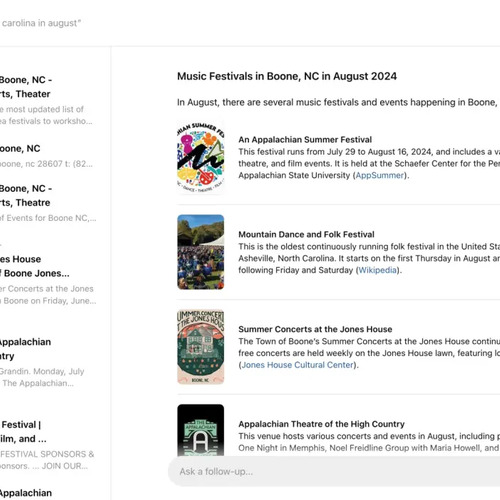Select the An Appalachian Summer Festival heading
The height and width of the screenshot is (500, 500).
coord(305,139)
